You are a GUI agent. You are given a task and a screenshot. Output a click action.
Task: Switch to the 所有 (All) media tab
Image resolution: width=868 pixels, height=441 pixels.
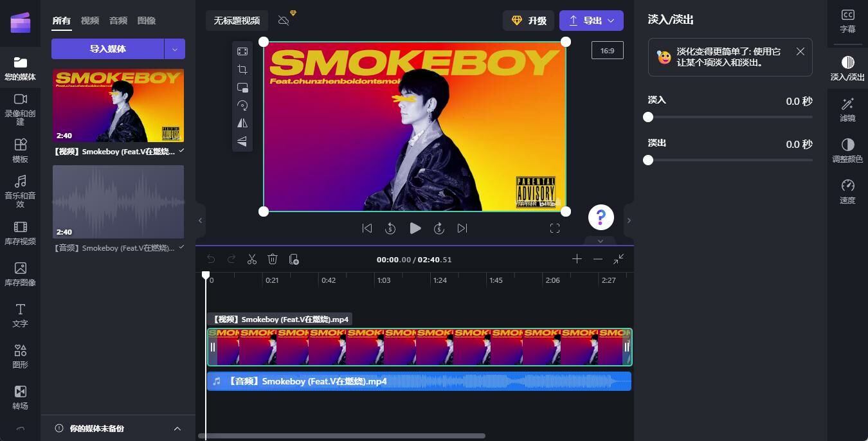tap(62, 21)
